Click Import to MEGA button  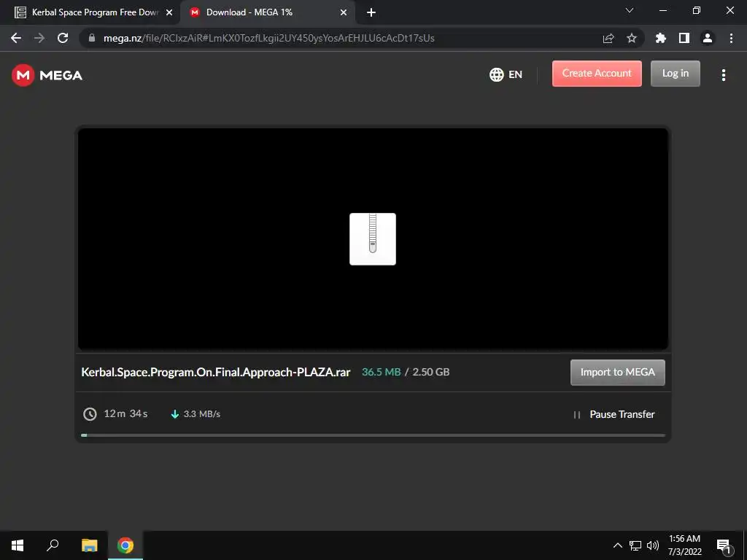(617, 372)
